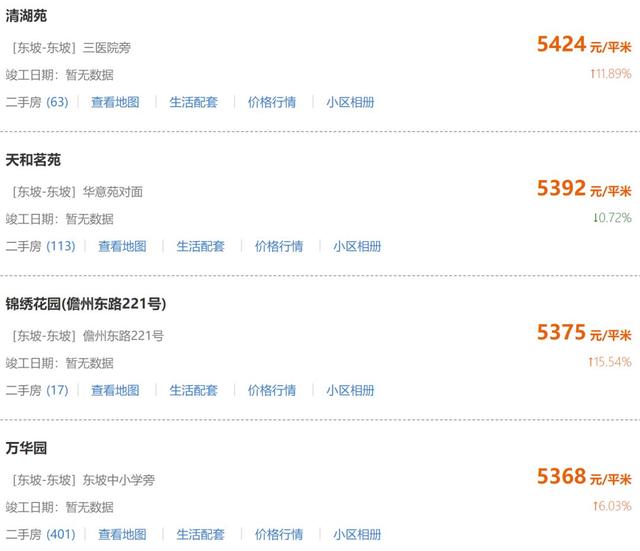
Task: Open 小区相册 for 清湖苑
Action: tap(350, 102)
